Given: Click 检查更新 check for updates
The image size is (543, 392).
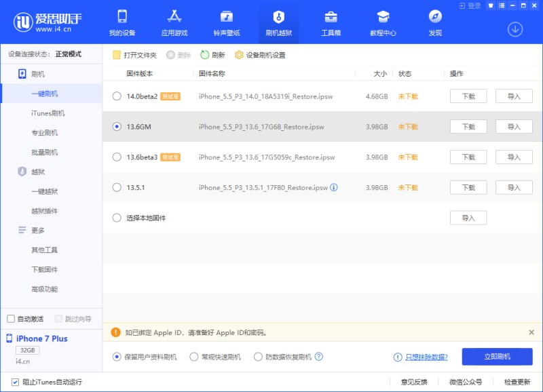Looking at the screenshot, I should (517, 382).
